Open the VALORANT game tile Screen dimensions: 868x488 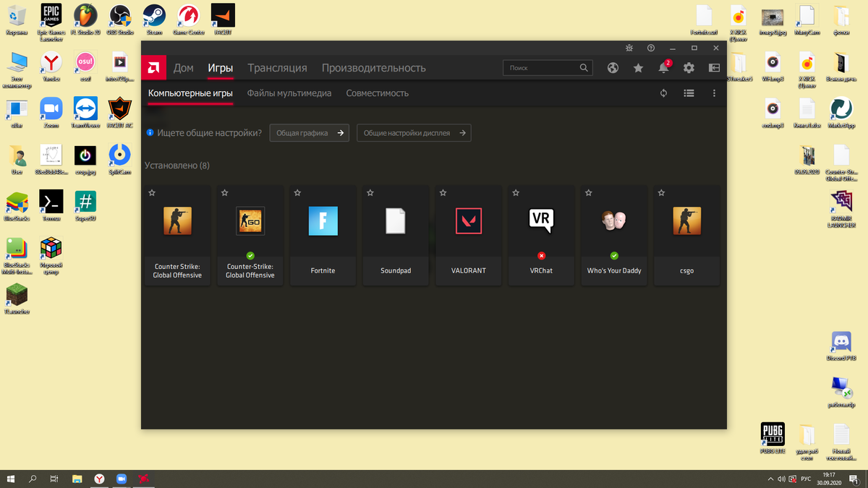click(x=468, y=235)
